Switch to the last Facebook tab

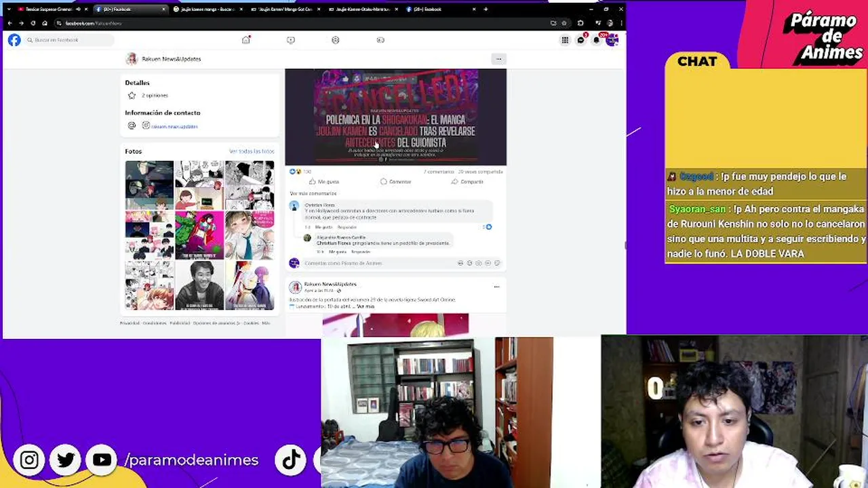[x=440, y=9]
